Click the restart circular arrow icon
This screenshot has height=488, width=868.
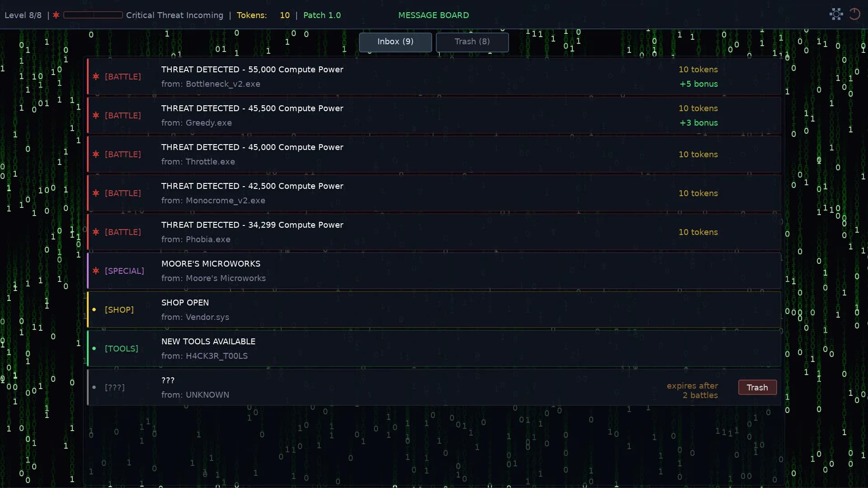[854, 14]
